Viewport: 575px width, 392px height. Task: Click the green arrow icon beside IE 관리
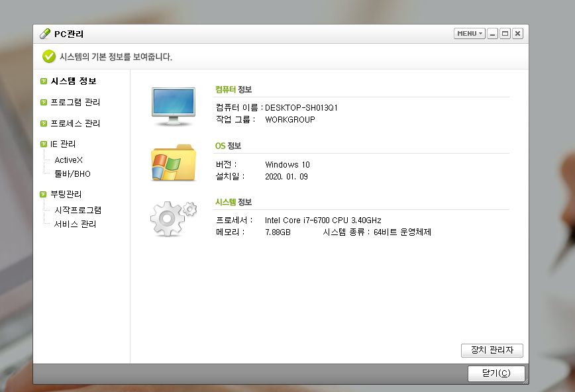click(x=44, y=144)
